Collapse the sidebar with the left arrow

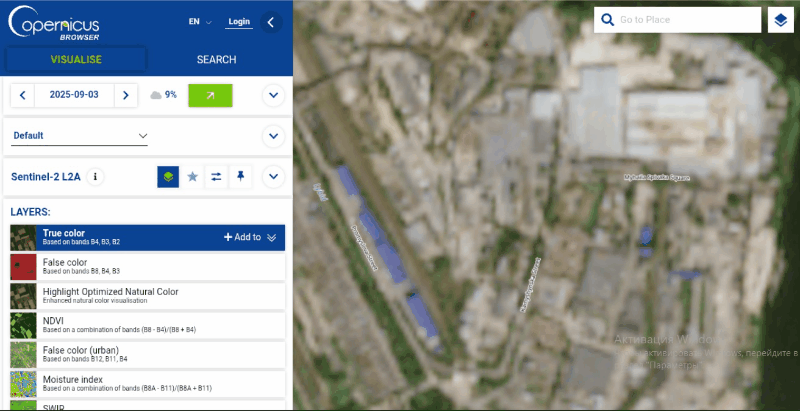tap(271, 21)
